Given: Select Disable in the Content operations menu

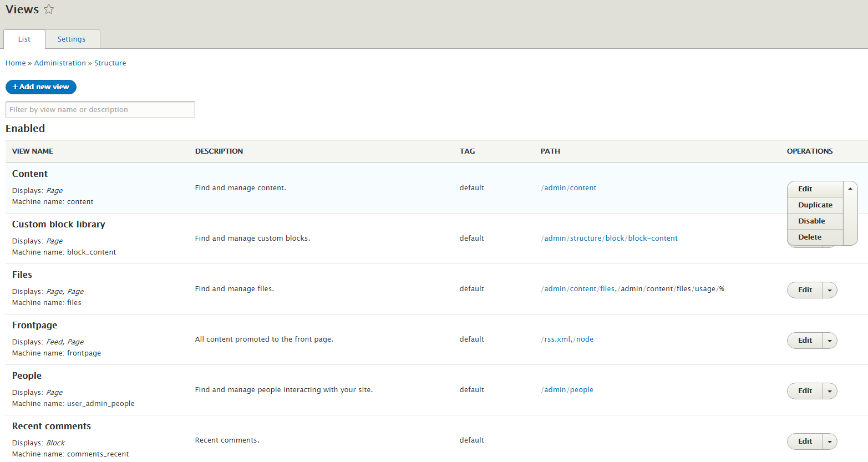Looking at the screenshot, I should (811, 221).
